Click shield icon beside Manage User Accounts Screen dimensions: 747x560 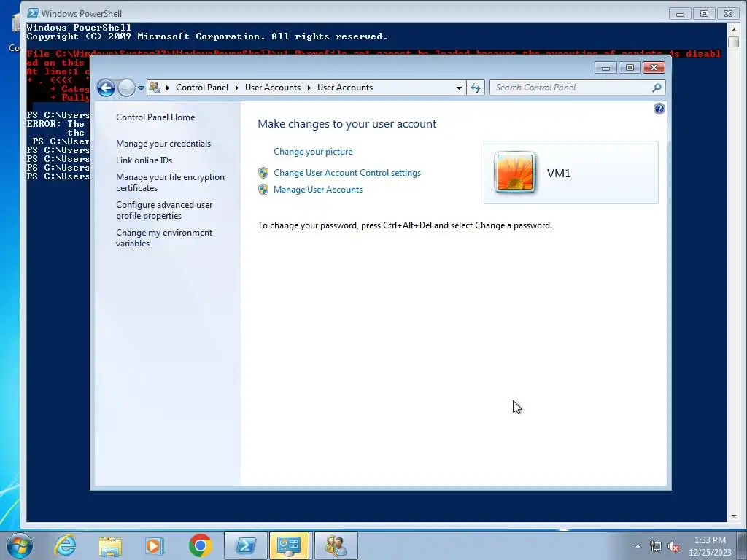(x=263, y=190)
